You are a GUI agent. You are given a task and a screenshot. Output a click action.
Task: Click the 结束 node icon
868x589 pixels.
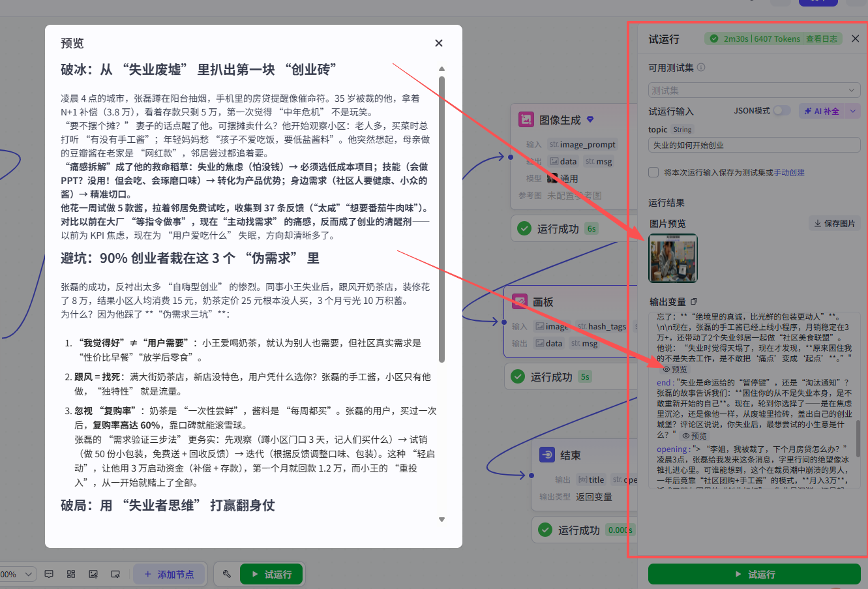point(547,455)
